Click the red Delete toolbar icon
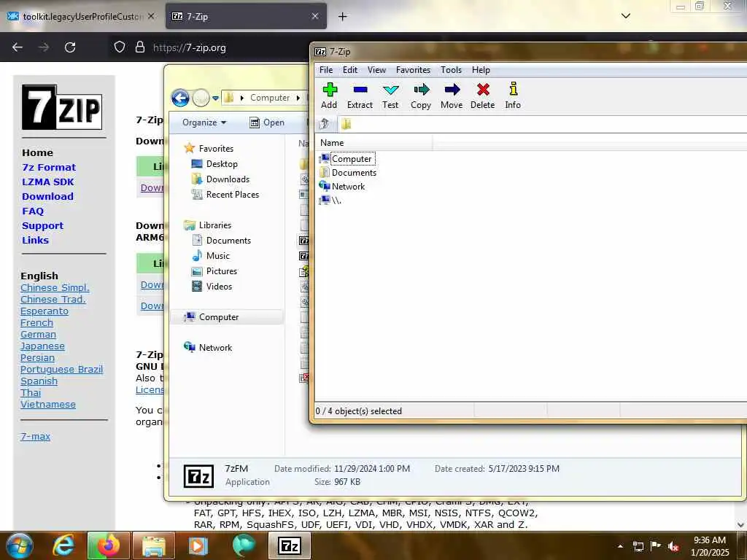Viewport: 747px width, 560px height. pos(483,96)
